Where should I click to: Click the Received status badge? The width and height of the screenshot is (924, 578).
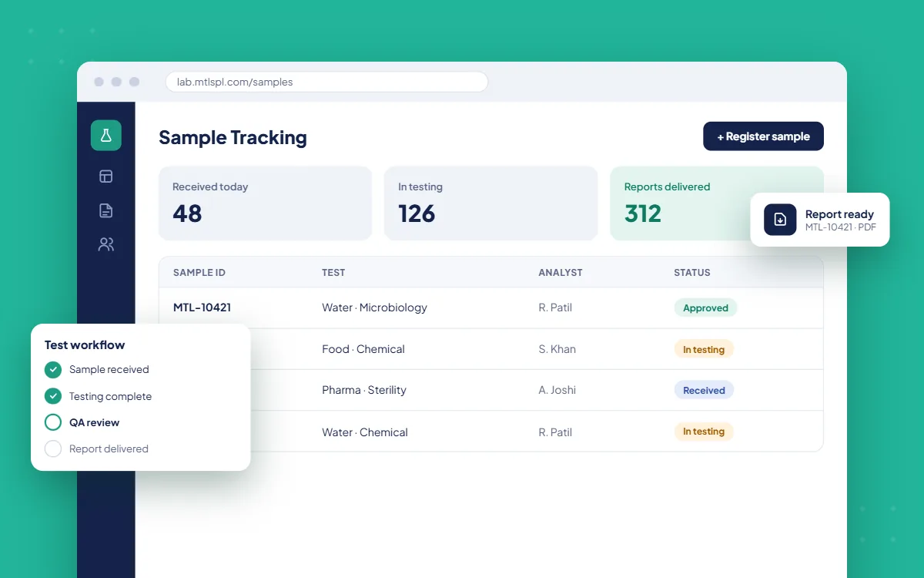click(704, 390)
